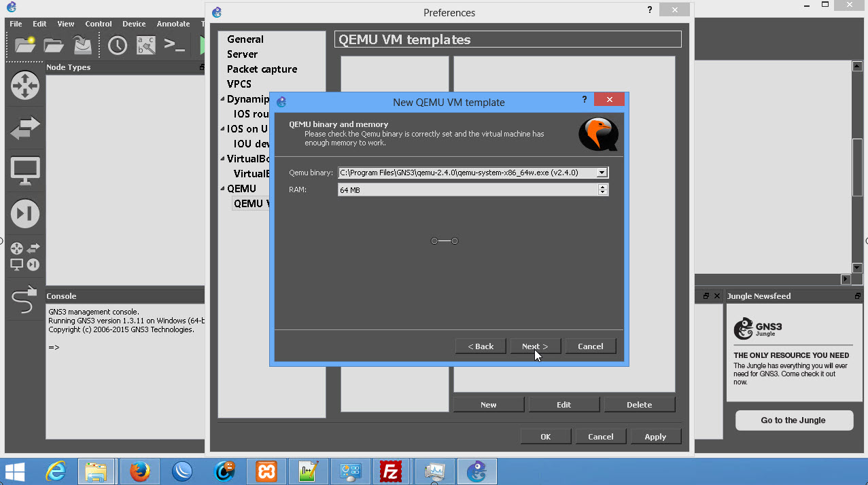Screen dimensions: 868x485
Task: Collapse the Dynamips tree section
Action: pos(222,99)
